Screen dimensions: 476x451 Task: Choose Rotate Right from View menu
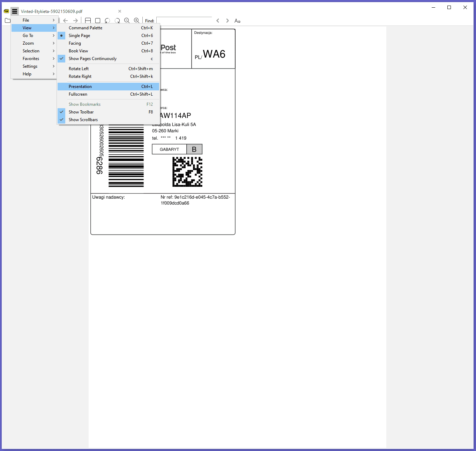(108, 76)
